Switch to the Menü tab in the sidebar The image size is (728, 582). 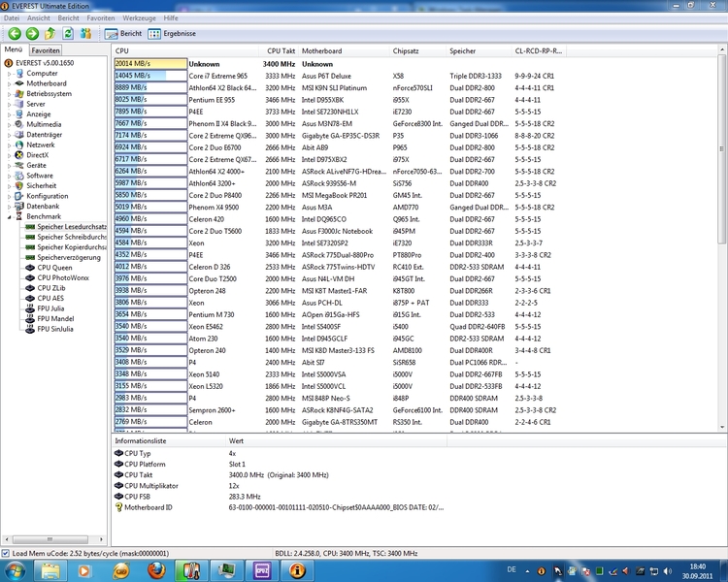click(x=14, y=49)
